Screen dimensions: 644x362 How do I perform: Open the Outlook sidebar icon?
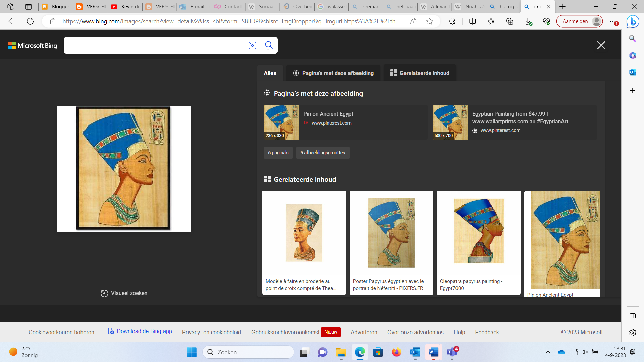tap(633, 72)
